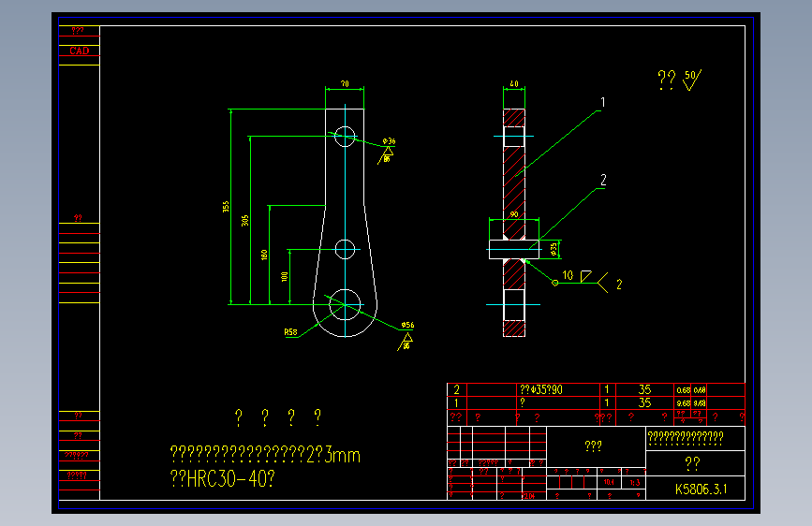Viewport: 812px width, 526px height.
Task: Click the 305 vertical dimension text
Action: [245, 221]
